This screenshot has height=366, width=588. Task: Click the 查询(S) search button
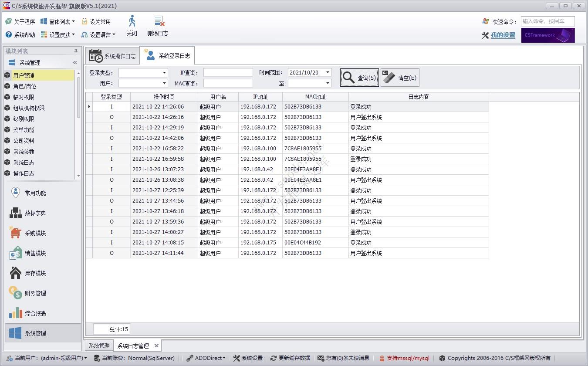click(359, 77)
